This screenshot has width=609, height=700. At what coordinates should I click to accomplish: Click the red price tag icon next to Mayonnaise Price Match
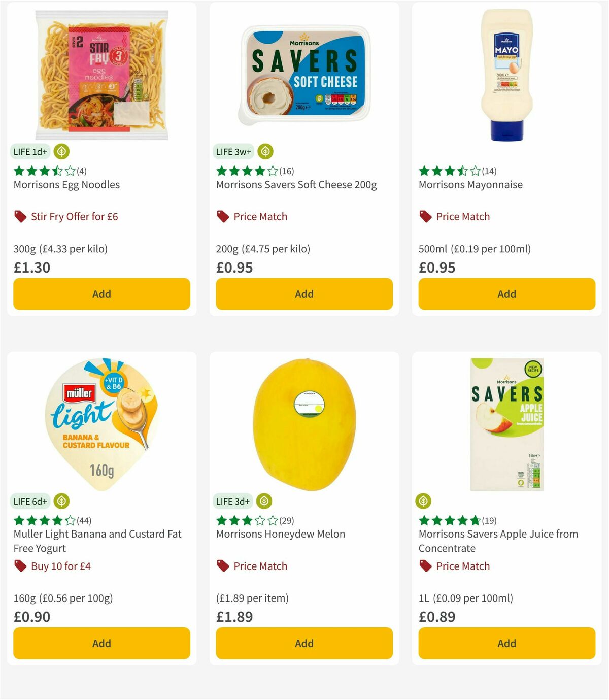(424, 216)
